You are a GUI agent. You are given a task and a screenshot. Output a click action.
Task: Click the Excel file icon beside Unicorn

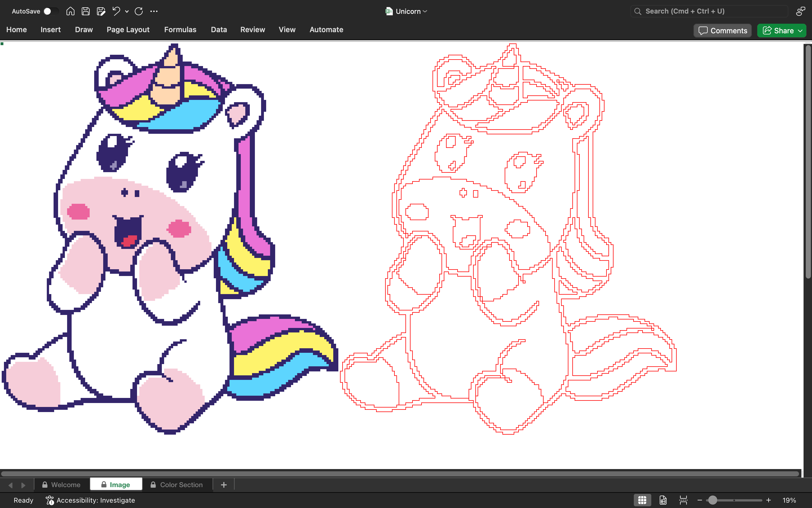389,11
